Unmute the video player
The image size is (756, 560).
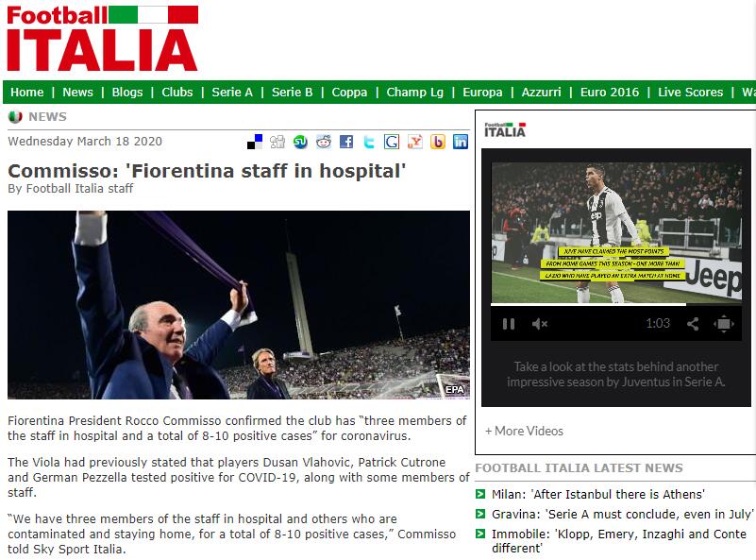(540, 324)
